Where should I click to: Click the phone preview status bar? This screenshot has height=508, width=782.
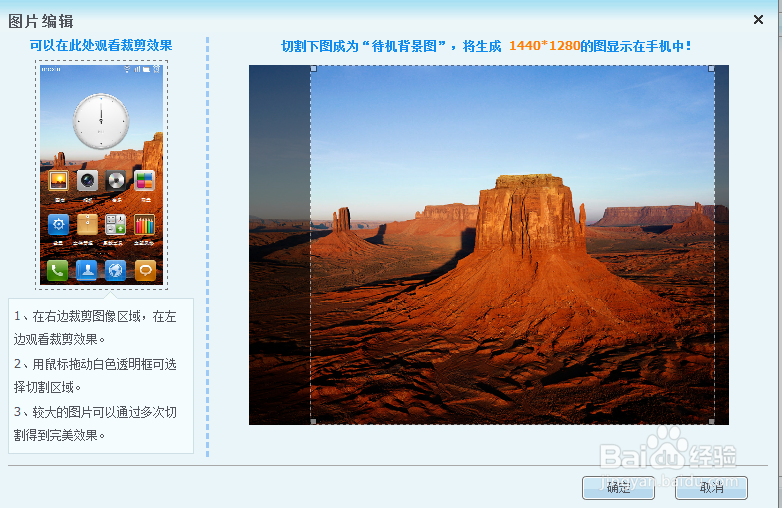[x=101, y=69]
